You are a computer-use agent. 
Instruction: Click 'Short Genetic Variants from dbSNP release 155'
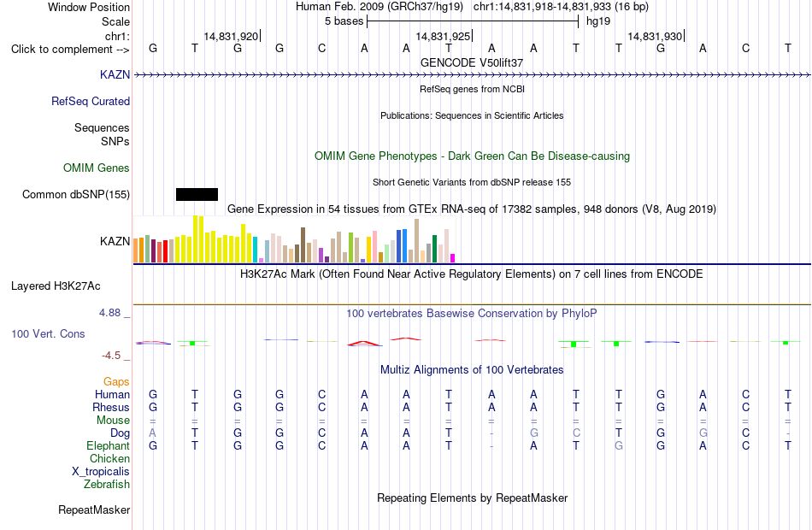click(472, 182)
